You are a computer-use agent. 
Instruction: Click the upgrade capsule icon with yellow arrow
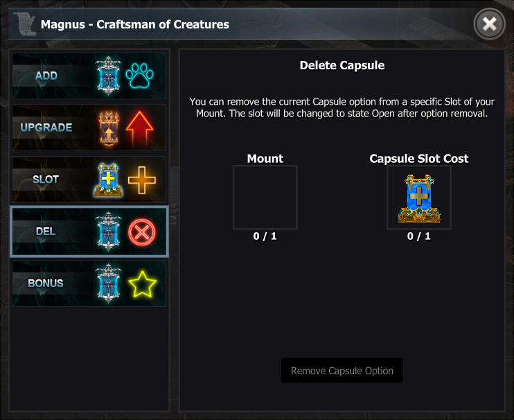pos(108,128)
